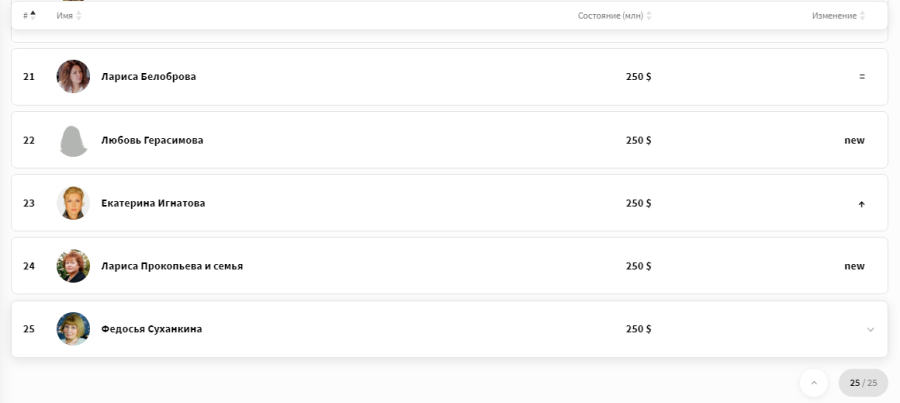Sort by rank number column arrows
The height and width of the screenshot is (403, 900).
[x=33, y=16]
